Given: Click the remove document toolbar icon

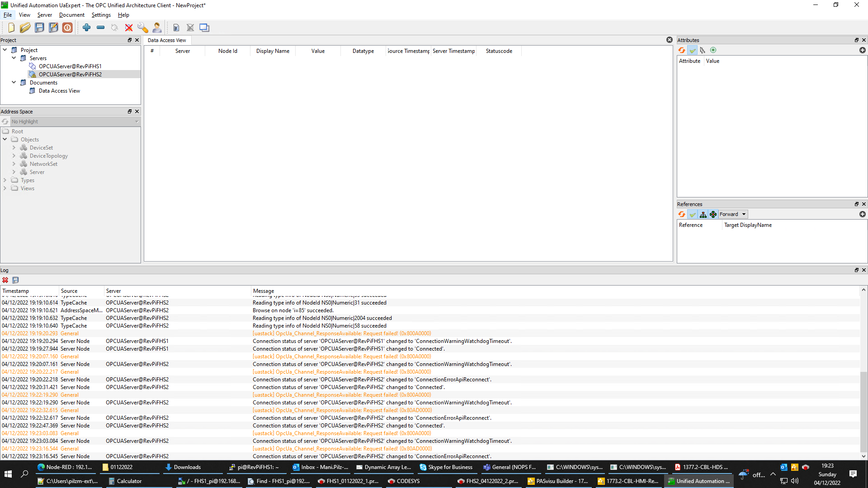Looking at the screenshot, I should [190, 28].
